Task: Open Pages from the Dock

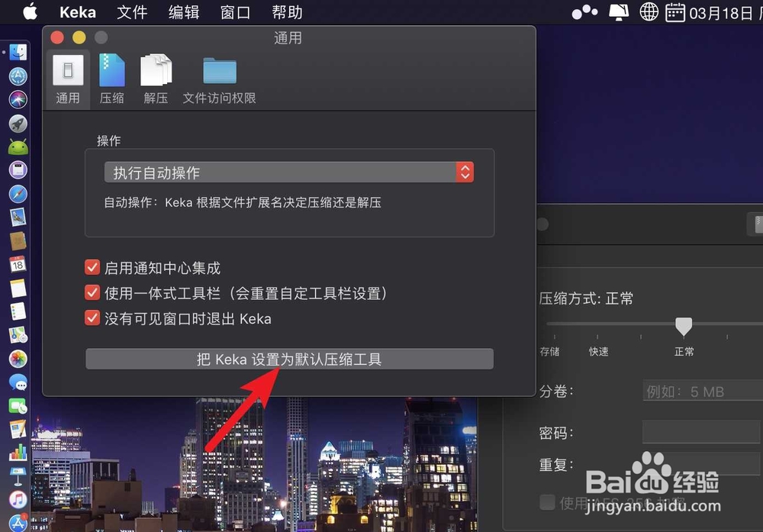Action: pos(18,429)
